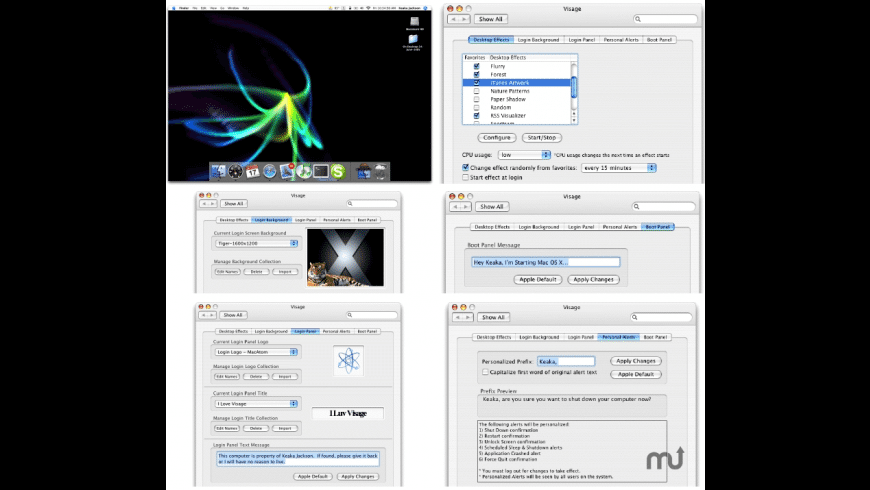This screenshot has height=490, width=870.
Task: Click the Configure button
Action: pos(497,138)
